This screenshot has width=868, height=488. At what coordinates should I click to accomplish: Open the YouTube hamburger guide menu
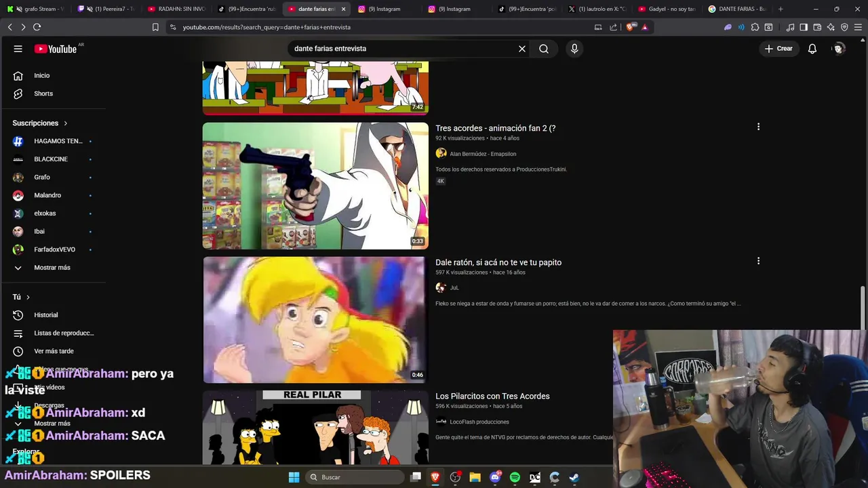18,49
